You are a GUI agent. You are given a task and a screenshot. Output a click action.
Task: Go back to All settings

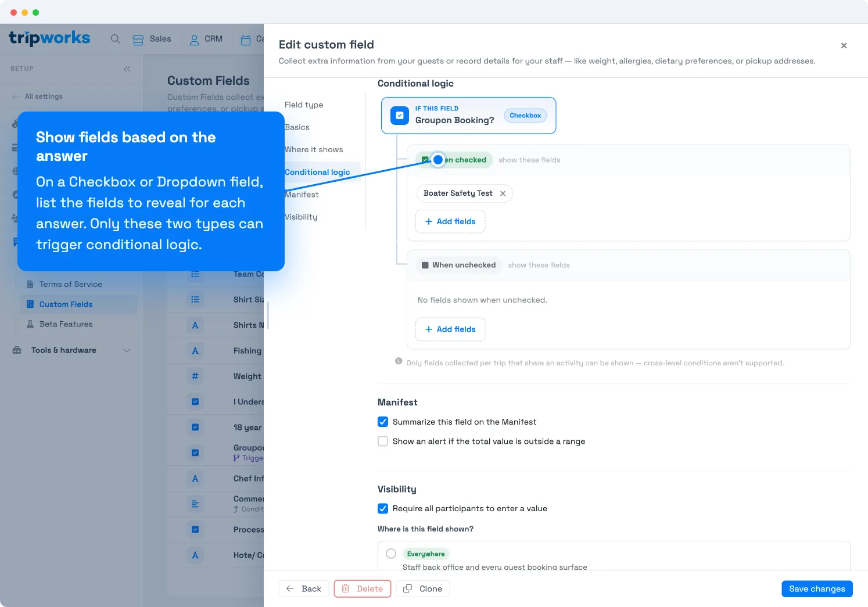tap(38, 96)
